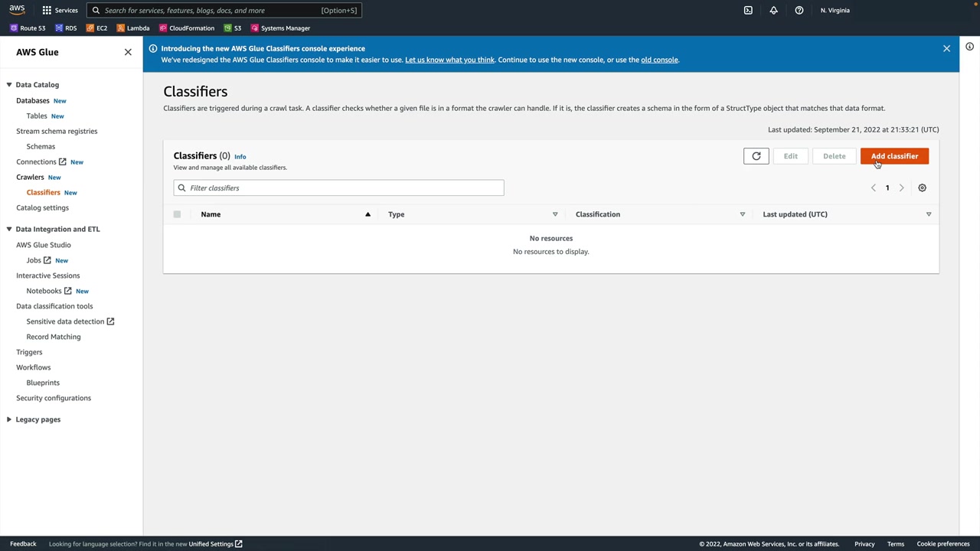Open the info panel icon at top right

(969, 47)
